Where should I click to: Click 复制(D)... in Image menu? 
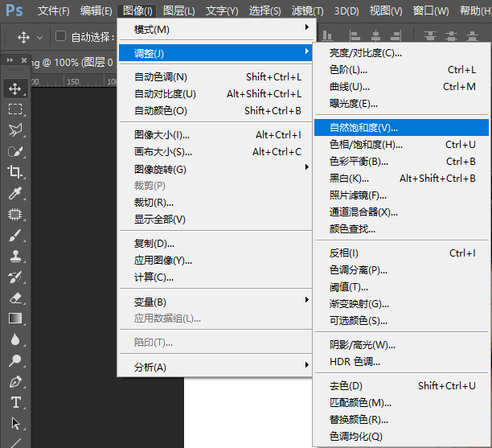point(215,244)
